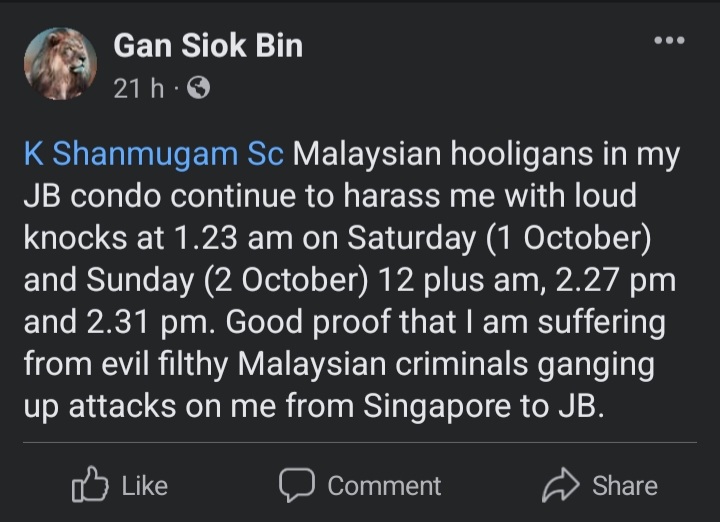The image size is (720, 522).
Task: Open the tagged K Shanmugam Sc profile
Action: pyautogui.click(x=154, y=155)
